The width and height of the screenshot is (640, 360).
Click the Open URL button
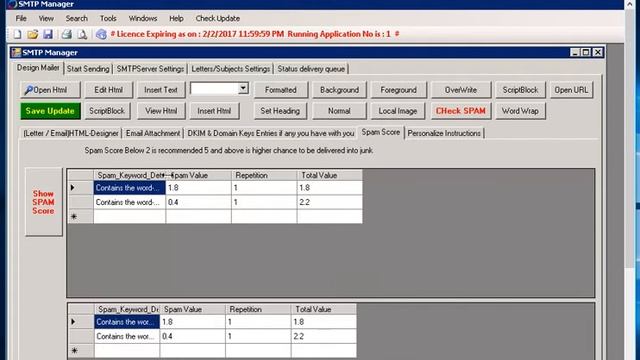coord(571,90)
